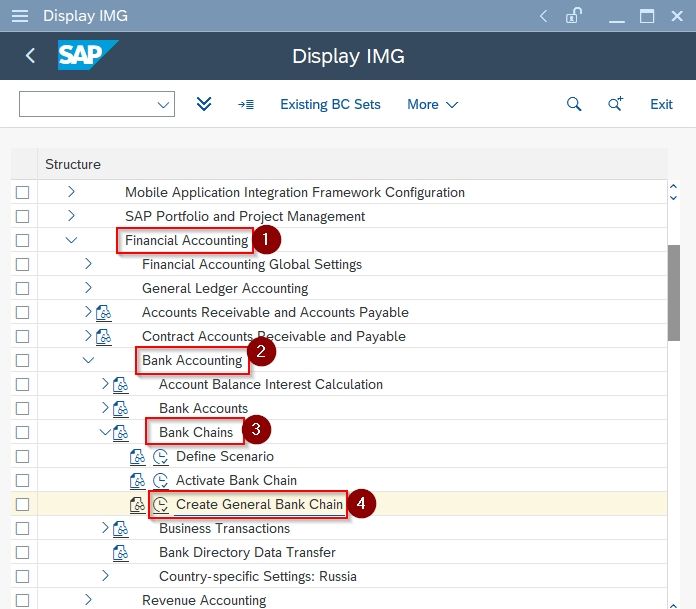Open documentation icon for Bank Chains
The height and width of the screenshot is (609, 696).
point(121,433)
